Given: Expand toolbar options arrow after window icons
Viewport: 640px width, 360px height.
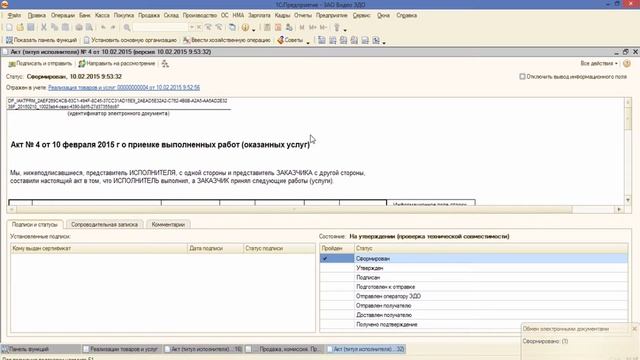Looking at the screenshot, I should click(384, 42).
